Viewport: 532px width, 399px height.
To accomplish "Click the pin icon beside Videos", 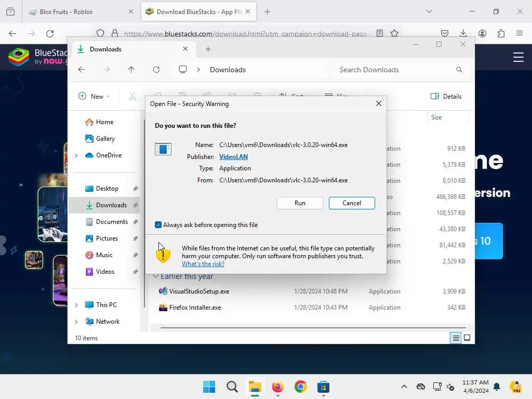I will 136,272.
